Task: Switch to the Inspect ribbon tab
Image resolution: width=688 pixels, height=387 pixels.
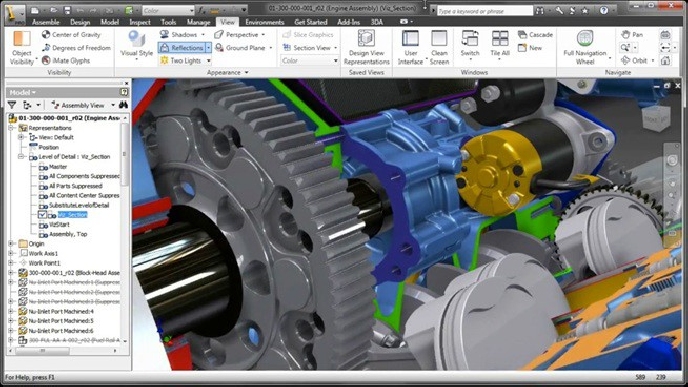Action: coord(140,22)
